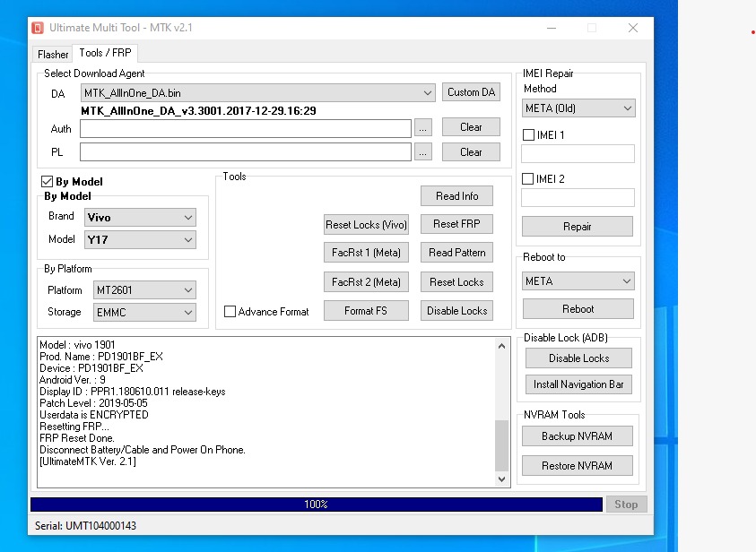Click the Reset FRP button
The height and width of the screenshot is (552, 756).
point(456,224)
